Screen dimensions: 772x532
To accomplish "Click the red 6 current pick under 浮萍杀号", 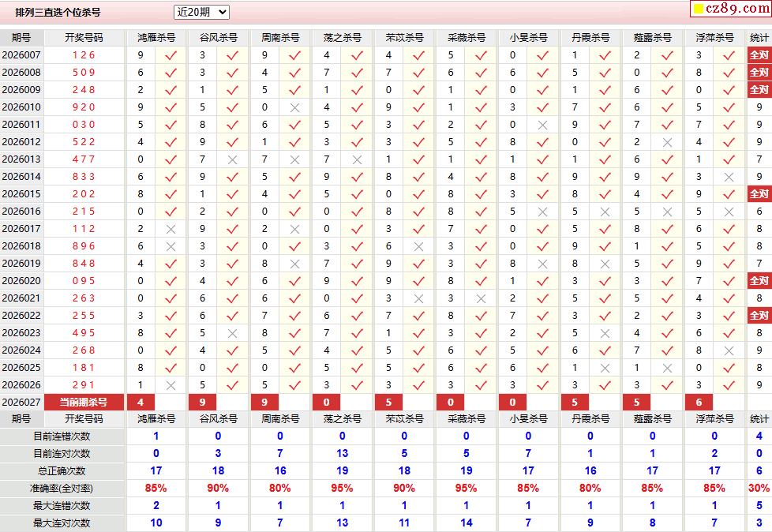I will tap(699, 402).
